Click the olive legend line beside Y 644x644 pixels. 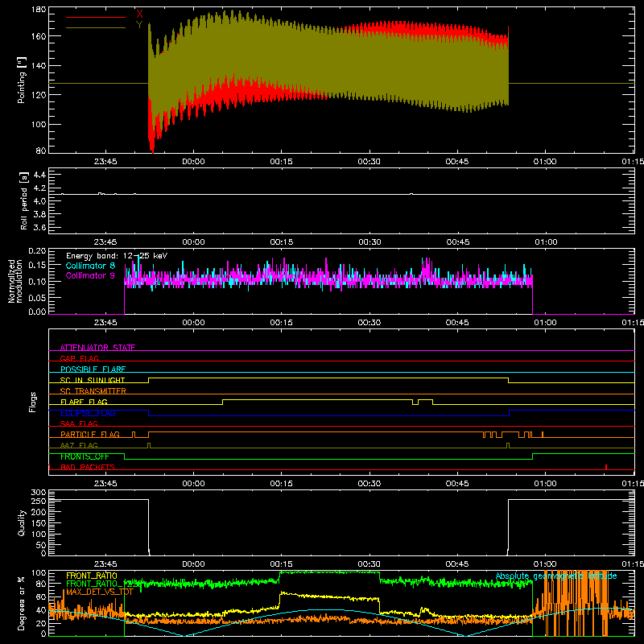tap(96, 28)
